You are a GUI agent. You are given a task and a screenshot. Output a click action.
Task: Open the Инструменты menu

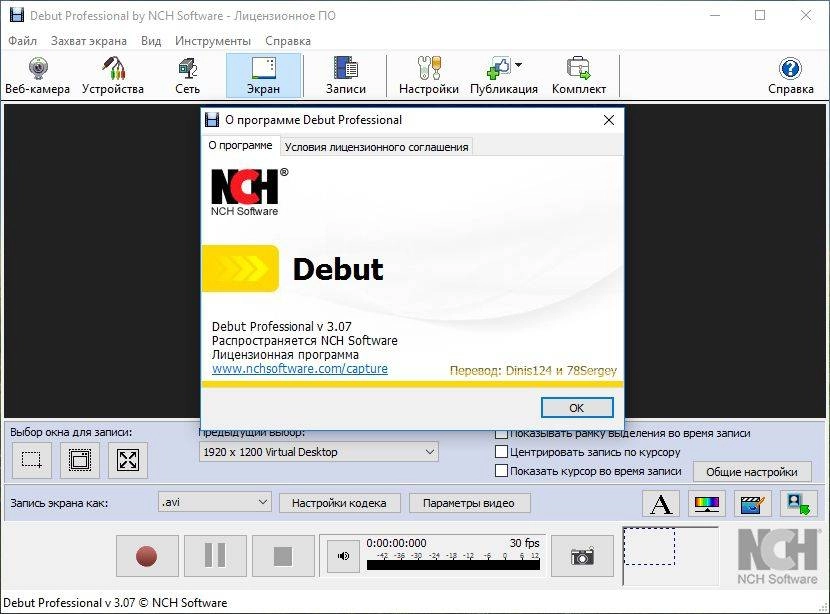click(x=213, y=41)
